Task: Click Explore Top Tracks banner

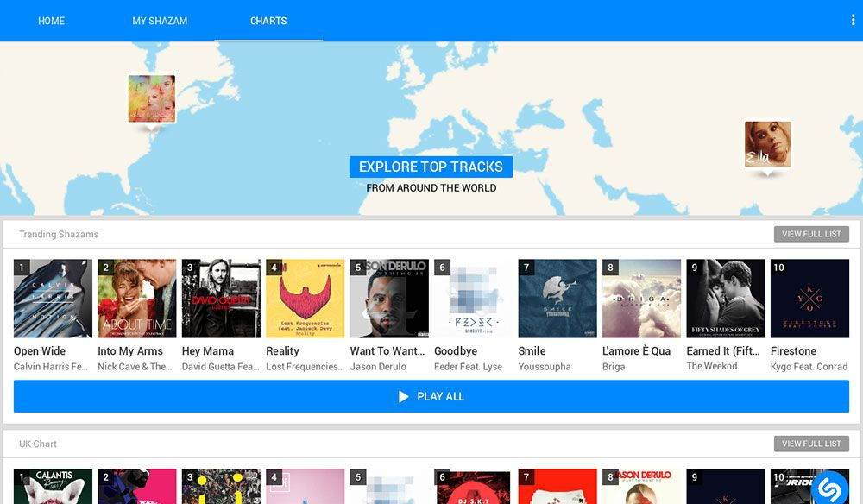Action: [x=431, y=167]
